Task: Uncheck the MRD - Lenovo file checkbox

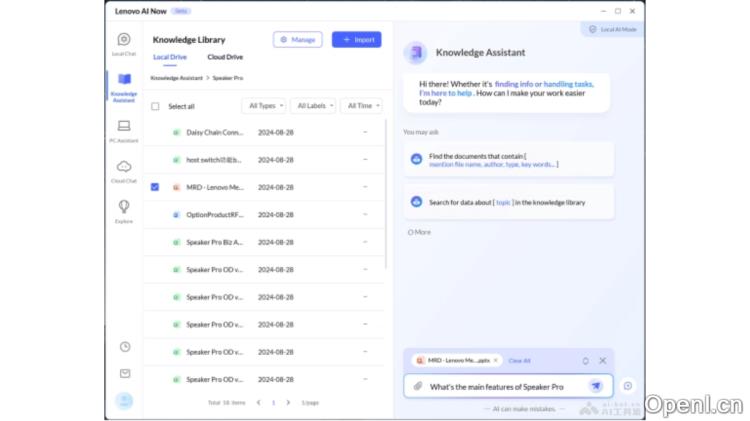Action: tap(155, 187)
